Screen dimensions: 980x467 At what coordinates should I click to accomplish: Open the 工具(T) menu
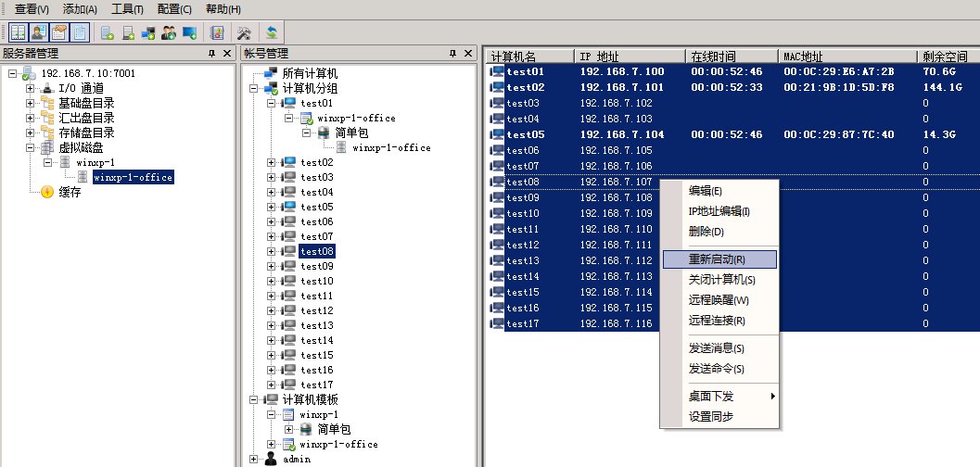[128, 9]
